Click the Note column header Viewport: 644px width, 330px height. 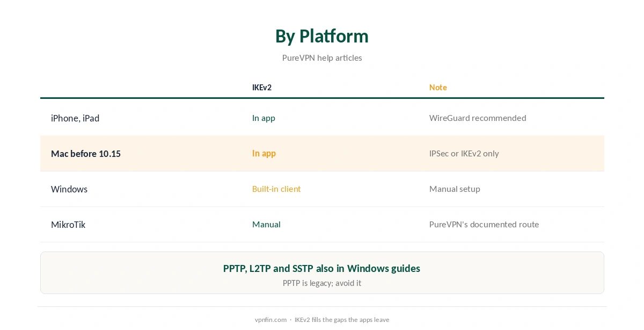(438, 87)
